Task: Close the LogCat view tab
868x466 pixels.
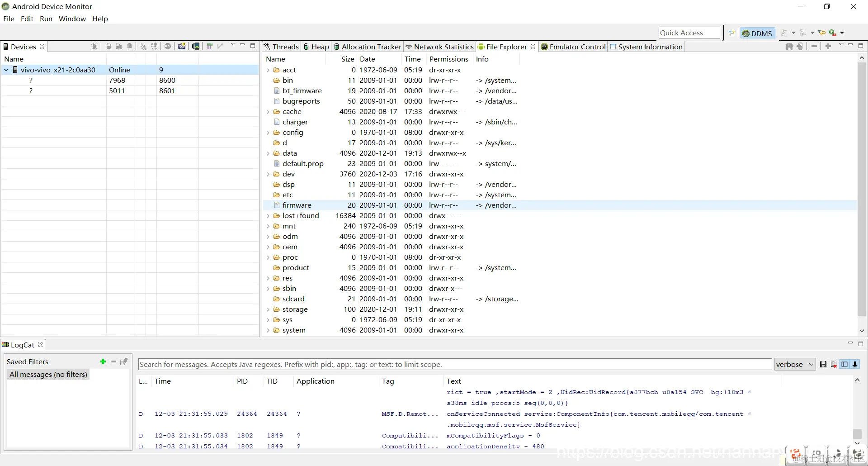Action: tap(40, 345)
